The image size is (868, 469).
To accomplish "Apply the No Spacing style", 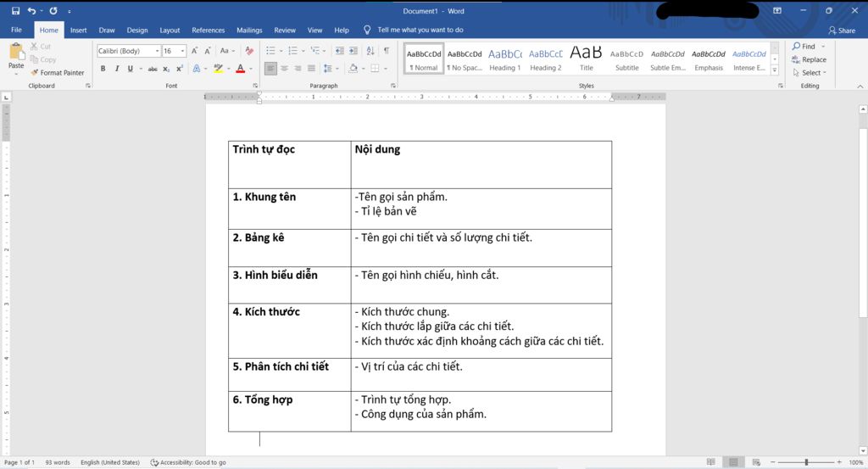I will point(465,59).
